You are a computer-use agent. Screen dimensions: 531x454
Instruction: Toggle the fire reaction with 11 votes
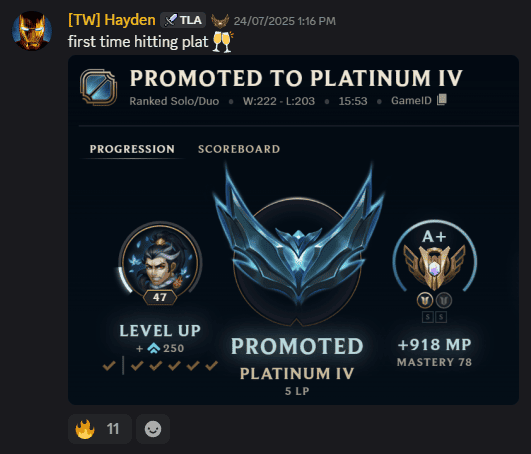click(100, 429)
